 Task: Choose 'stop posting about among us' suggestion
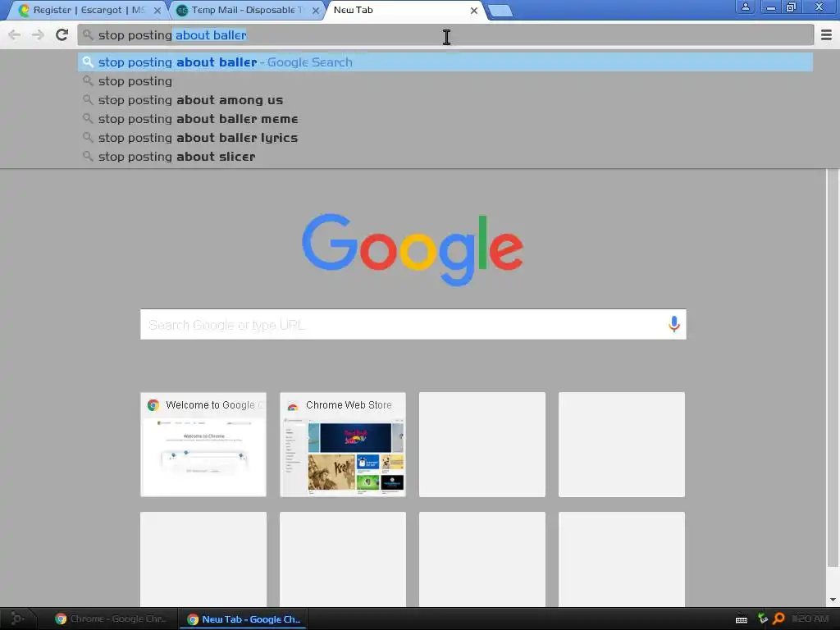pyautogui.click(x=445, y=99)
